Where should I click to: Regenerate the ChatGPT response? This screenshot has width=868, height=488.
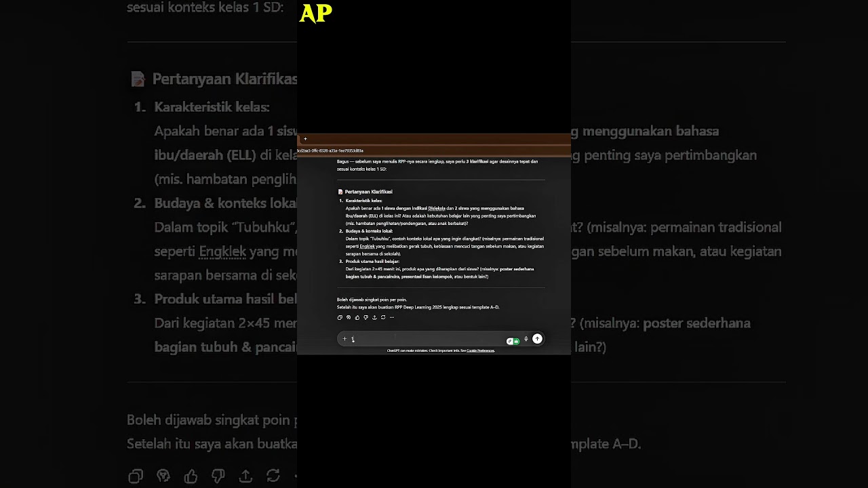(383, 317)
